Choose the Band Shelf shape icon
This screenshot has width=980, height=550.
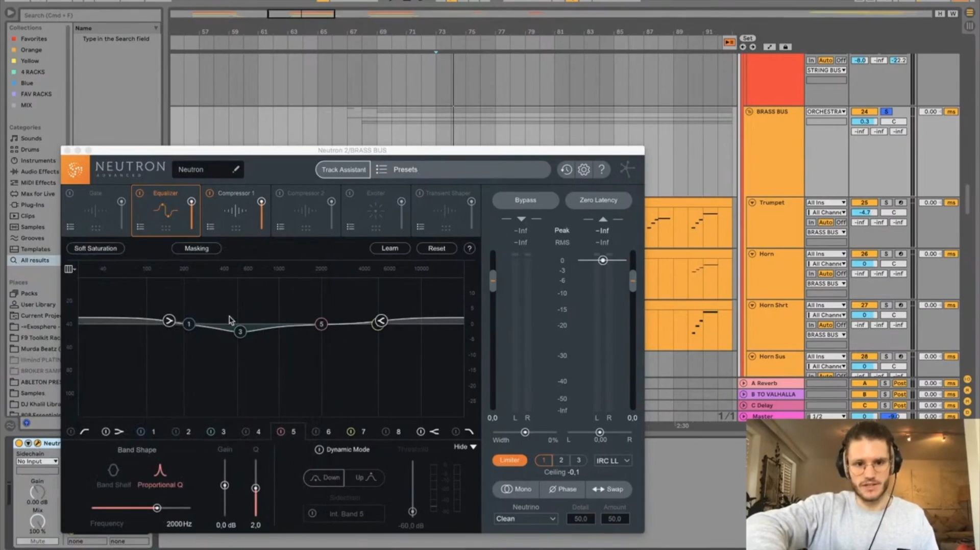click(113, 469)
